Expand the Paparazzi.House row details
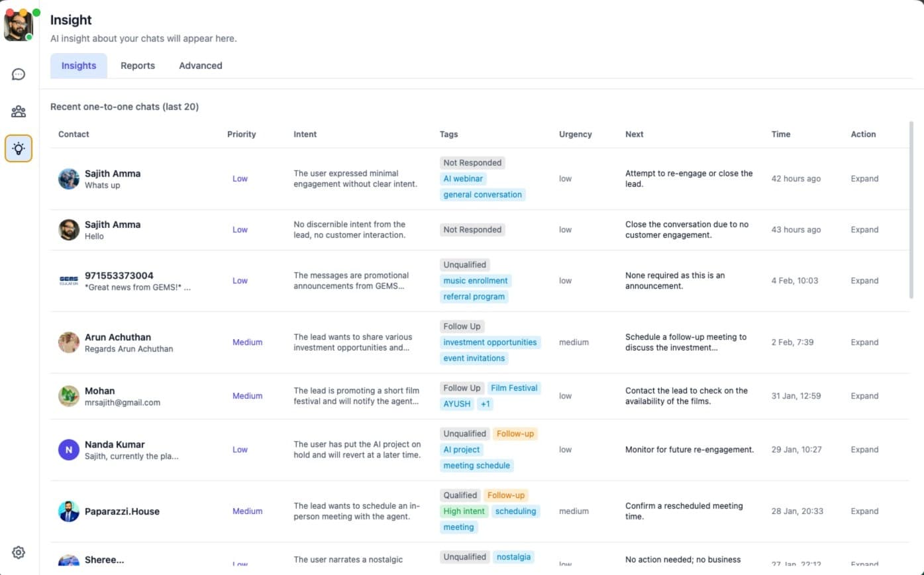The height and width of the screenshot is (575, 924). (x=864, y=511)
